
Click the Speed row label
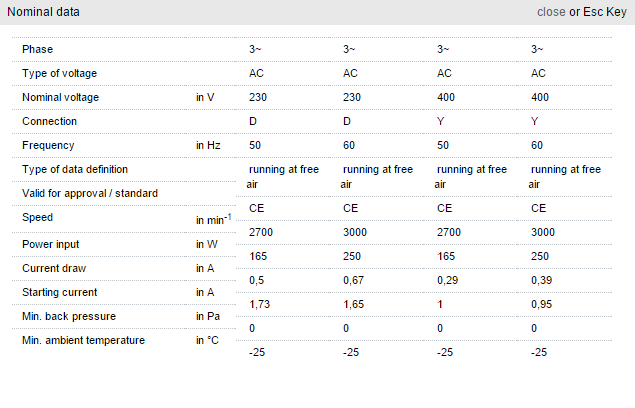click(38, 217)
